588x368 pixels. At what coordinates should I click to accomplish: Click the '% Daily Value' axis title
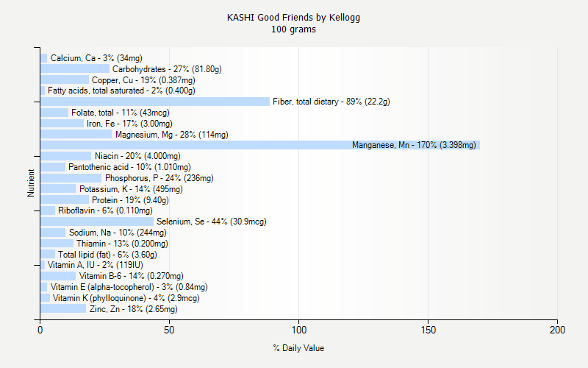click(x=298, y=348)
